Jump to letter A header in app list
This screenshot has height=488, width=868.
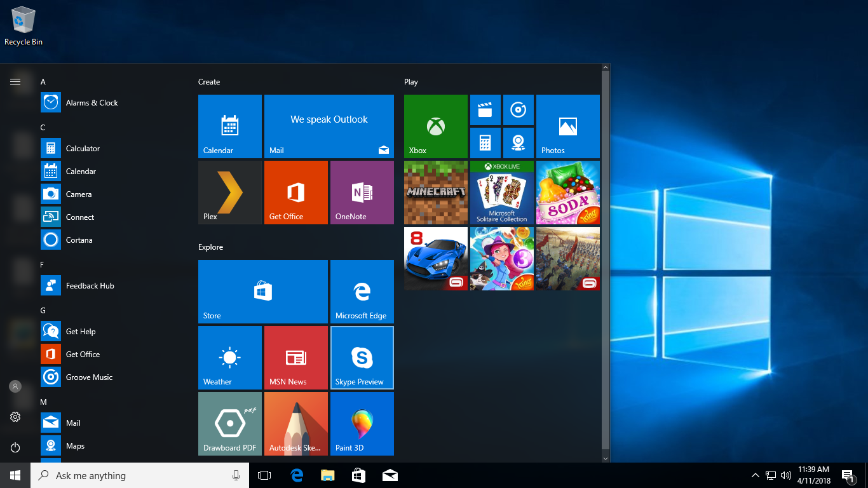(x=43, y=82)
